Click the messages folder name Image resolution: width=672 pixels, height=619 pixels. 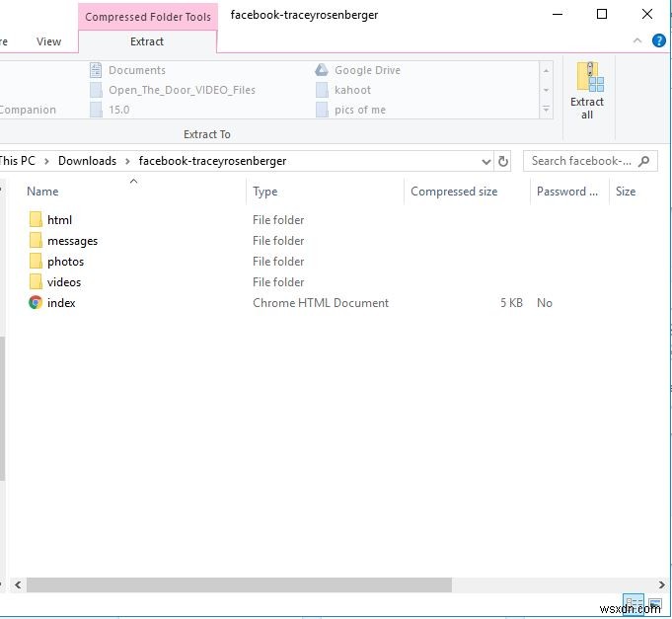click(x=72, y=241)
